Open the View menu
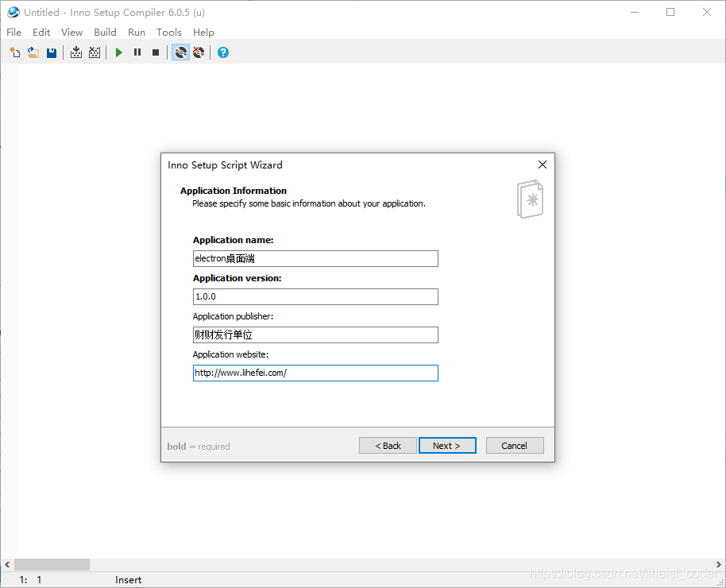 [71, 33]
